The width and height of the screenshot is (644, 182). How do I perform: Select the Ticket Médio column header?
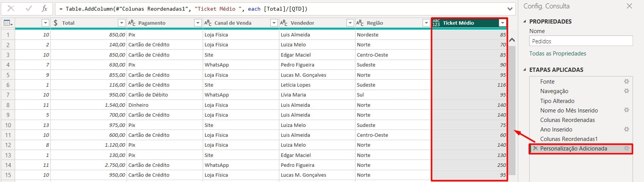pyautogui.click(x=469, y=23)
